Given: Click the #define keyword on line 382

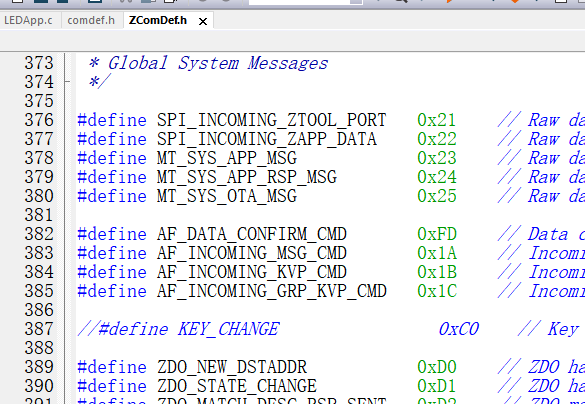Looking at the screenshot, I should [x=112, y=234].
